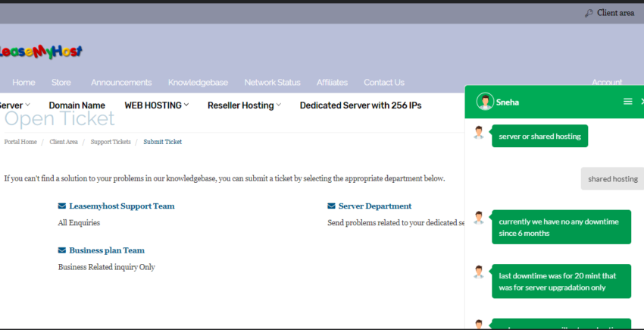This screenshot has width=644, height=330.
Task: Open the Client area link
Action: (615, 13)
